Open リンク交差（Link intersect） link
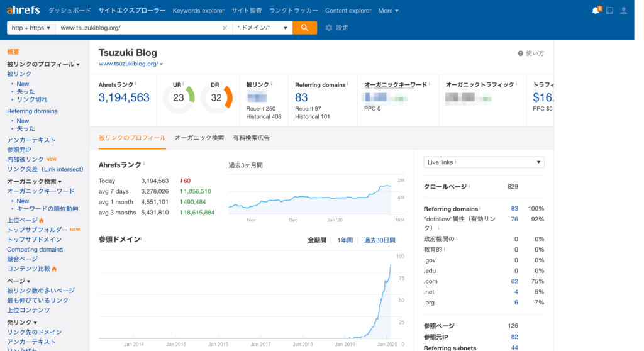Image resolution: width=644 pixels, height=351 pixels. [45, 169]
